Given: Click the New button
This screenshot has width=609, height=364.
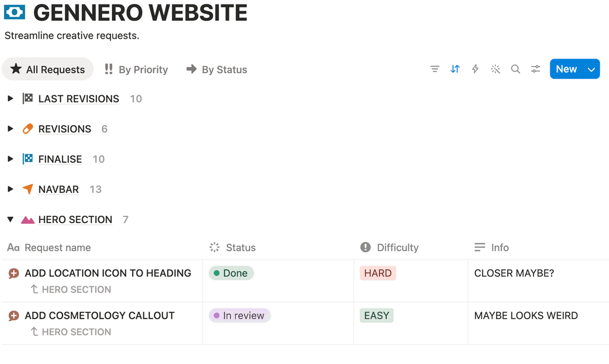Looking at the screenshot, I should [566, 69].
